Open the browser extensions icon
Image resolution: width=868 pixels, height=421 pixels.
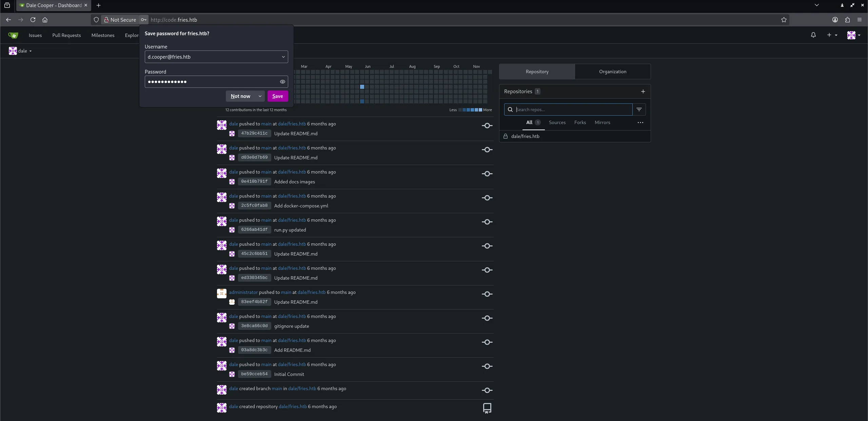click(x=847, y=20)
